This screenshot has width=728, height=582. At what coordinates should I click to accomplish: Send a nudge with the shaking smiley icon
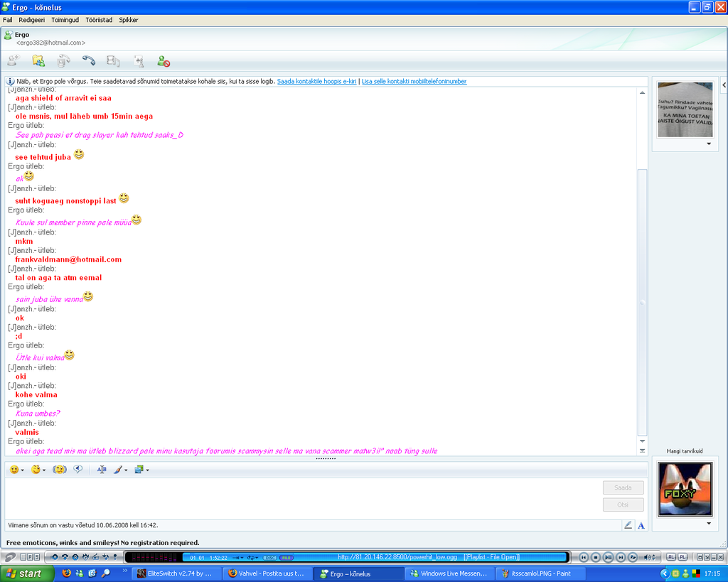tap(60, 469)
